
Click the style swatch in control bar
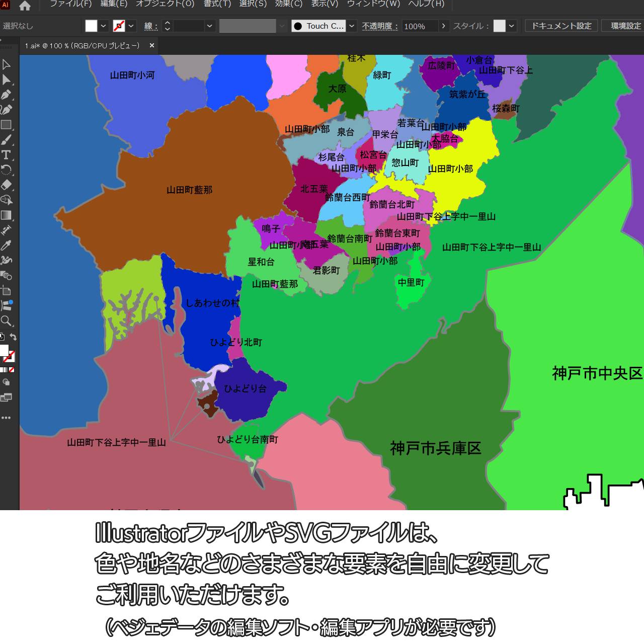(499, 26)
